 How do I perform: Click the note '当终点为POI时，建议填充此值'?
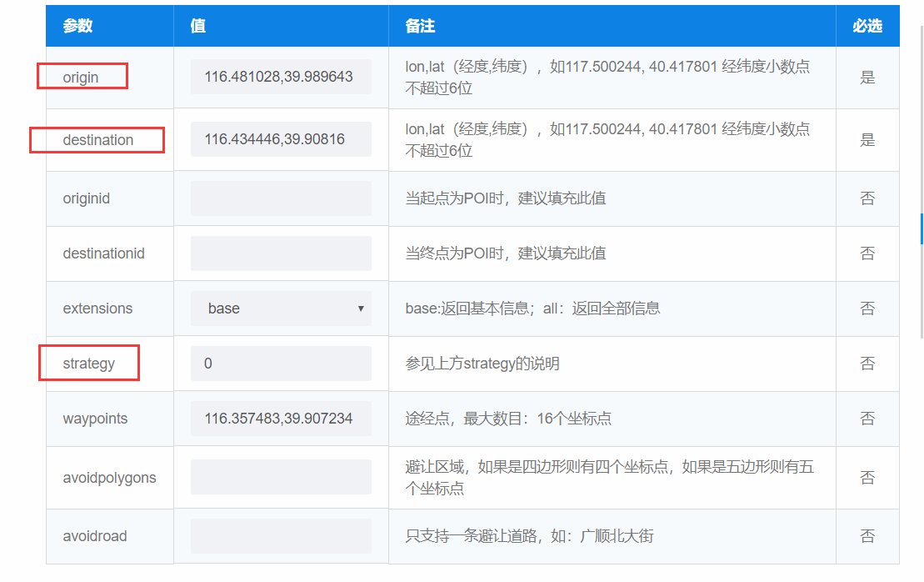tap(506, 253)
